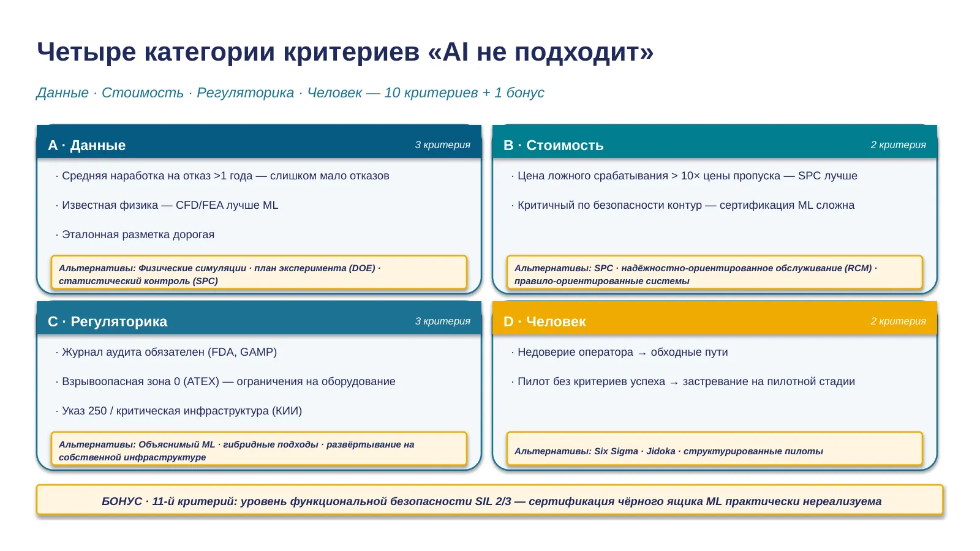Select bullet «Эталонная разметка дорогая»
Image resolution: width=980 pixels, height=551 pixels.
click(x=135, y=234)
